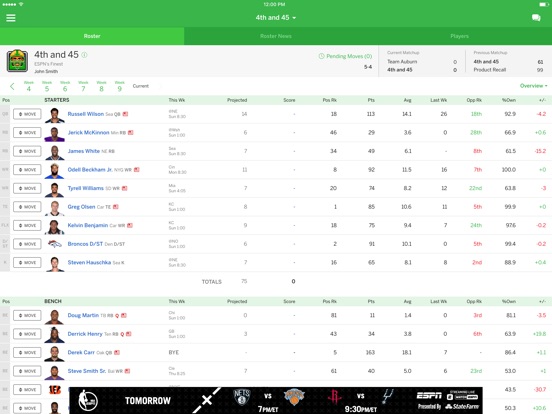This screenshot has width=552, height=414.
Task: Open the hamburger menu icon
Action: coord(11,18)
